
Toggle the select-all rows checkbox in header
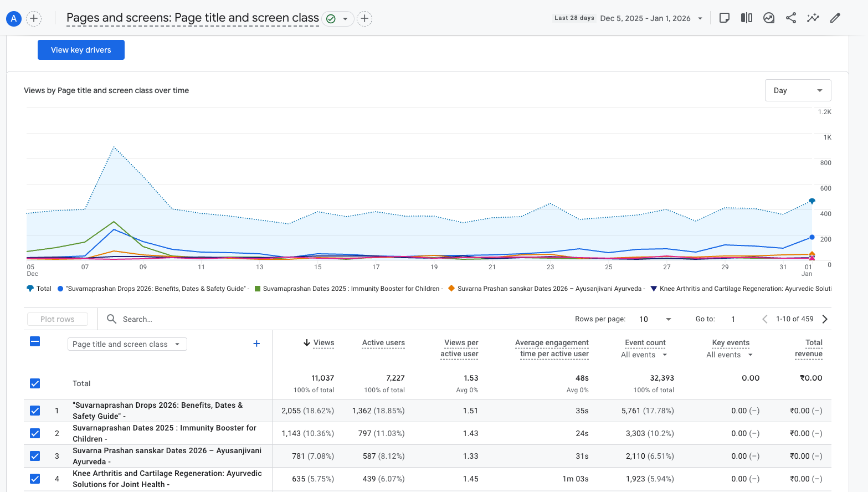pyautogui.click(x=35, y=341)
